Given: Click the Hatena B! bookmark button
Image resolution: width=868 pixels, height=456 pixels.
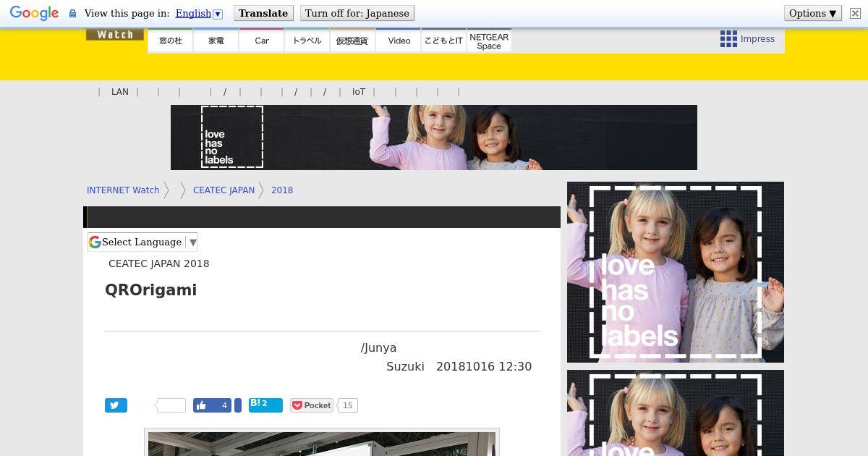Looking at the screenshot, I should tap(265, 405).
